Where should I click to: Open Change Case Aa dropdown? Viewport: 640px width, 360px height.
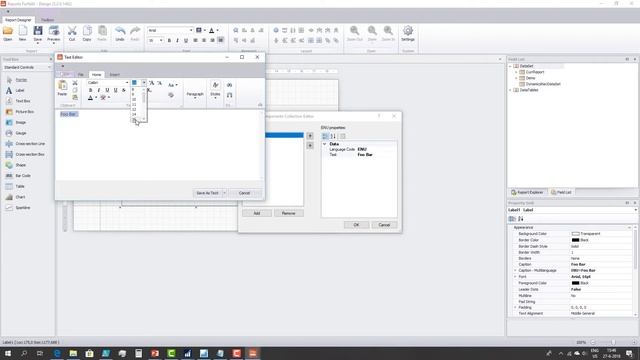pos(173,85)
